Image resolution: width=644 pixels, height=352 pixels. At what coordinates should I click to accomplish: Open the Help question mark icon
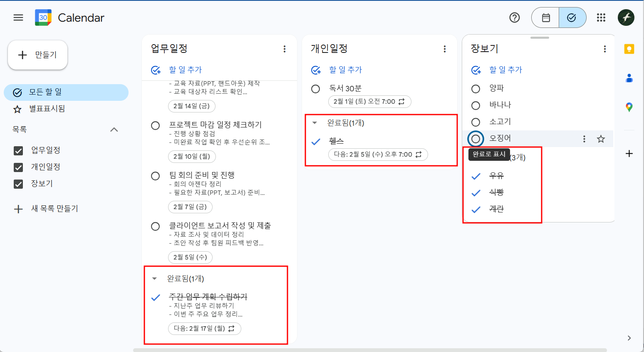(x=515, y=17)
